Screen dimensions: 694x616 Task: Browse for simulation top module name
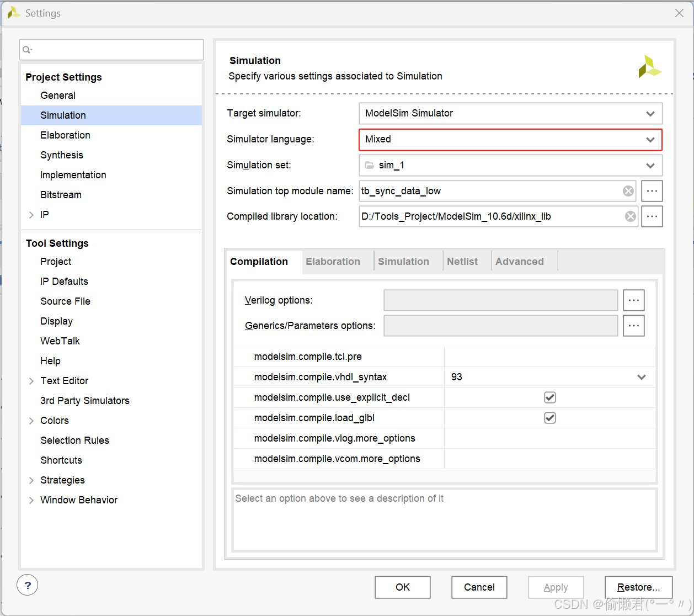(x=652, y=191)
